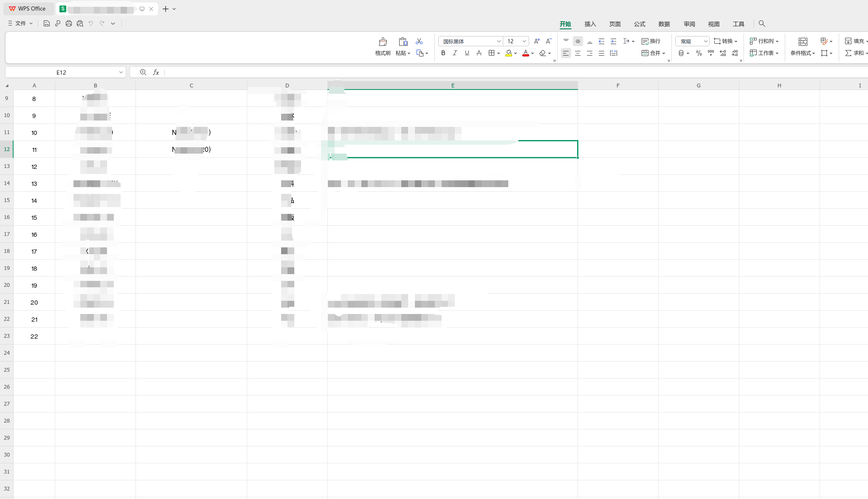Click the thousands separator 000 icon
Screen dimensions: 868x499
[711, 53]
